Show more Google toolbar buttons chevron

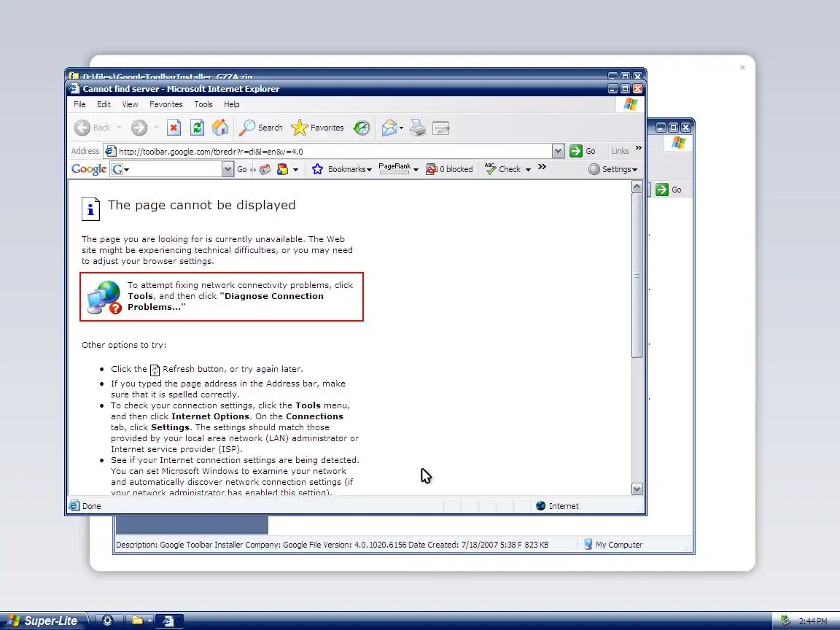click(x=542, y=167)
